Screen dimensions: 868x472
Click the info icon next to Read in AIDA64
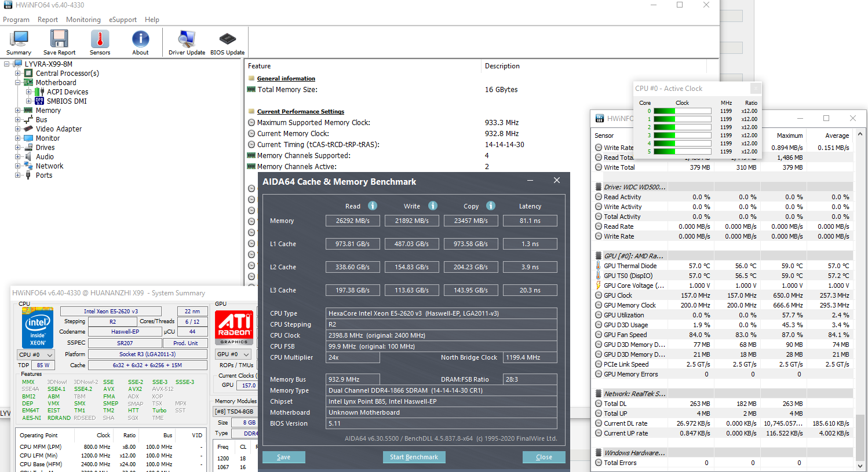click(373, 206)
